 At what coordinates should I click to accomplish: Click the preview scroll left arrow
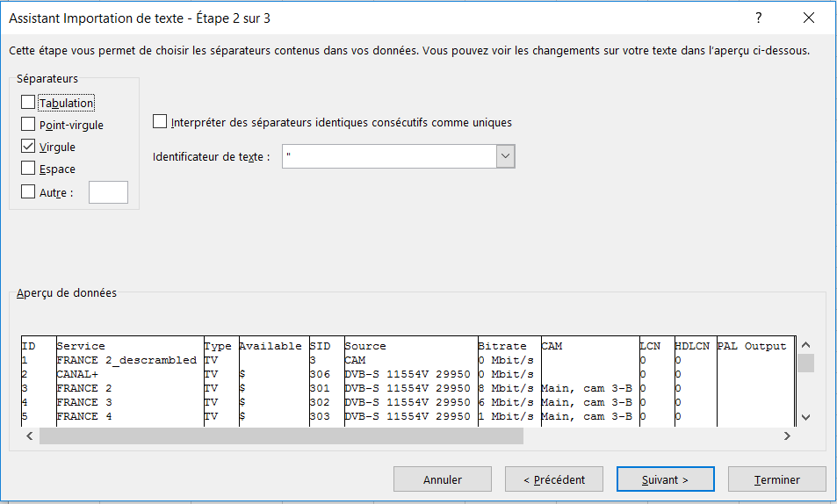point(30,436)
